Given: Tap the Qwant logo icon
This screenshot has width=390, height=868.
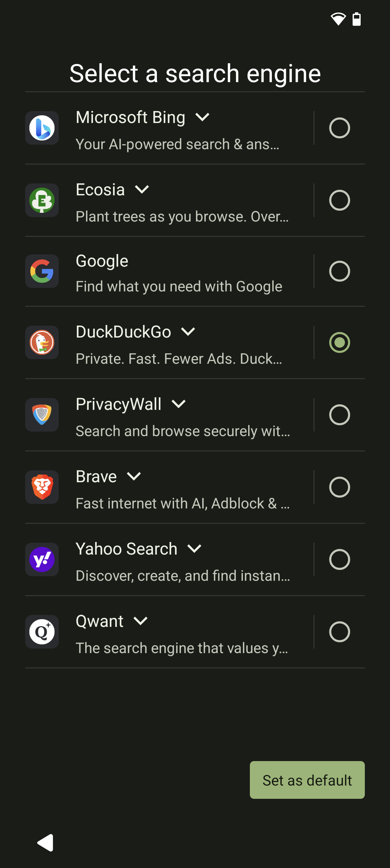Looking at the screenshot, I should pos(42,632).
